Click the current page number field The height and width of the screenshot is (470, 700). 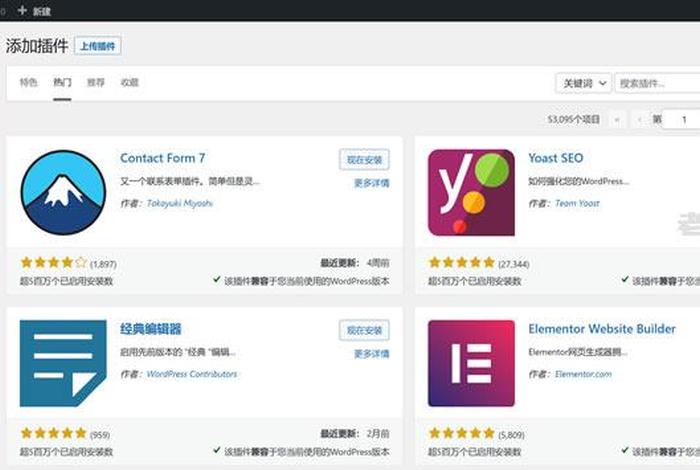click(x=681, y=120)
